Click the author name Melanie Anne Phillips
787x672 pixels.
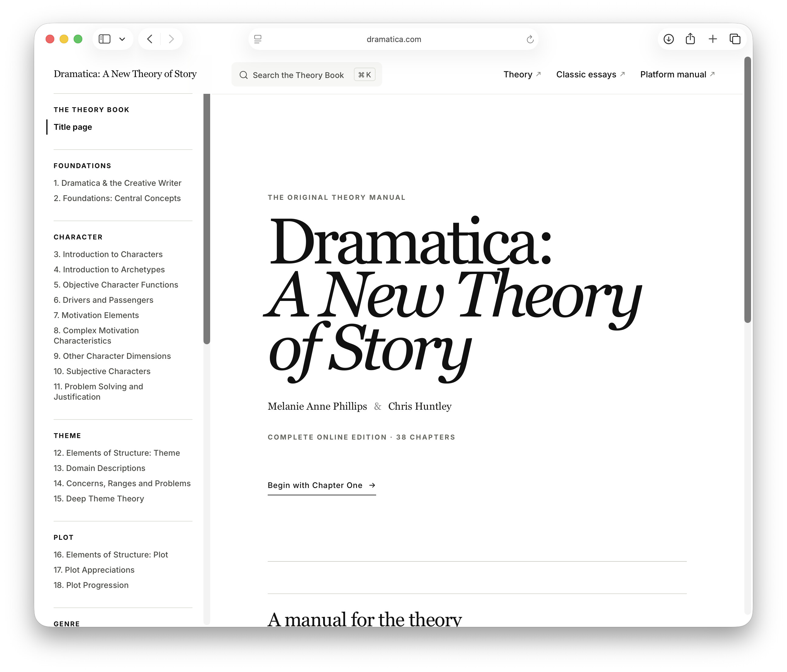click(317, 406)
